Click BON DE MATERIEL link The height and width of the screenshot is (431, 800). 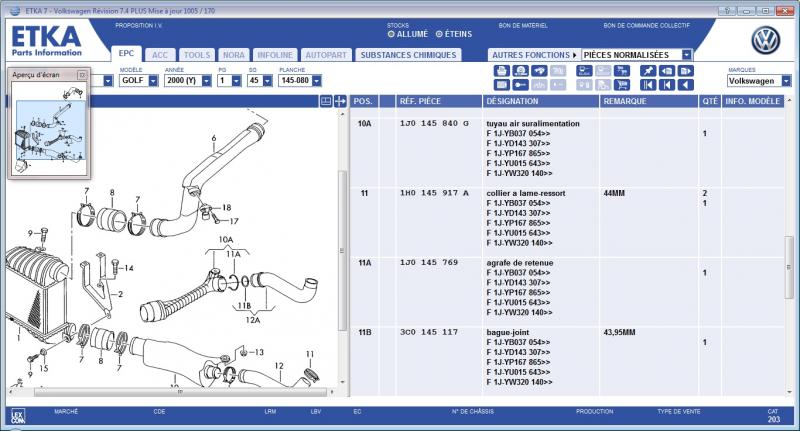[523, 25]
